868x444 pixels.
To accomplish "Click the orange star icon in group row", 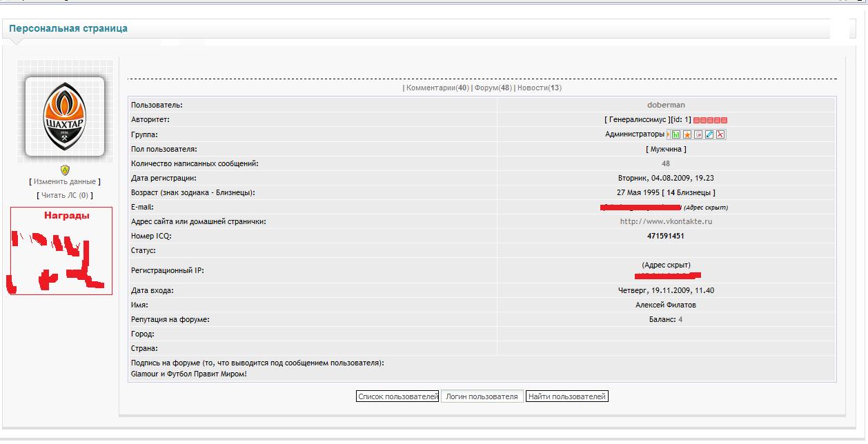I will pyautogui.click(x=687, y=134).
